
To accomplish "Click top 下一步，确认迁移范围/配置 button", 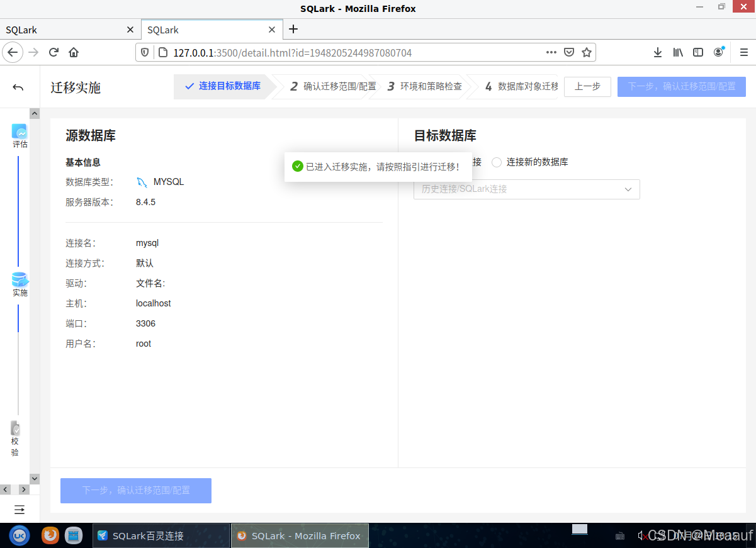I will [682, 87].
